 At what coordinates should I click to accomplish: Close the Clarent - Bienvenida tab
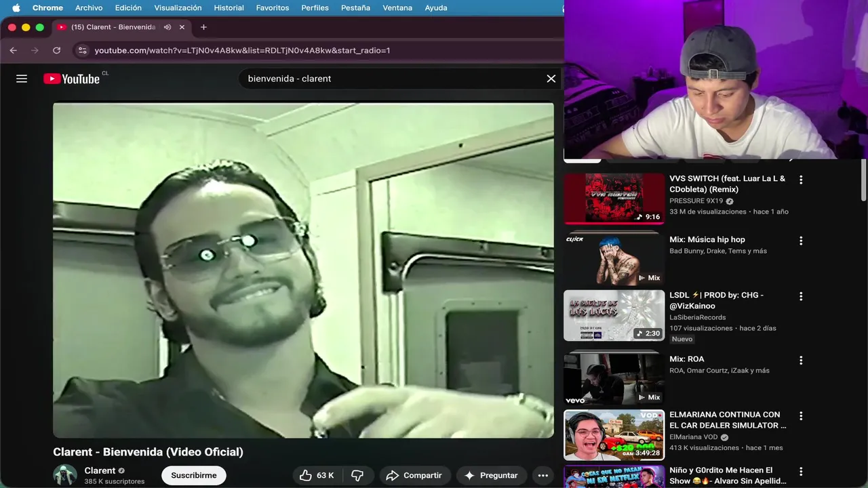(x=182, y=27)
